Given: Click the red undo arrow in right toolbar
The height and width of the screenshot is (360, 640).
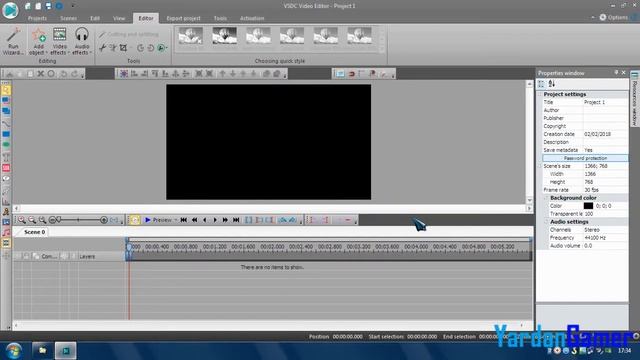Looking at the screenshot, I should click(x=351, y=74).
